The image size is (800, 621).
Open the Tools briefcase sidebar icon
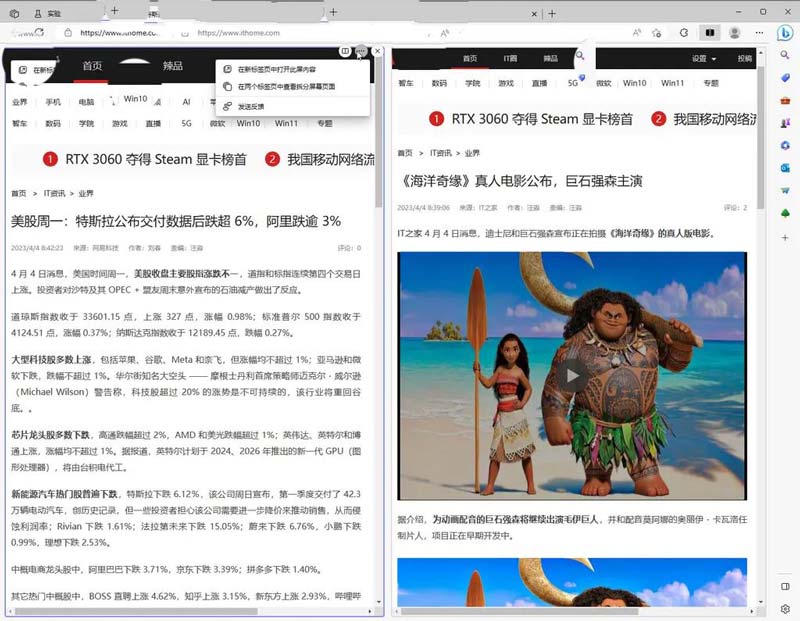[785, 100]
